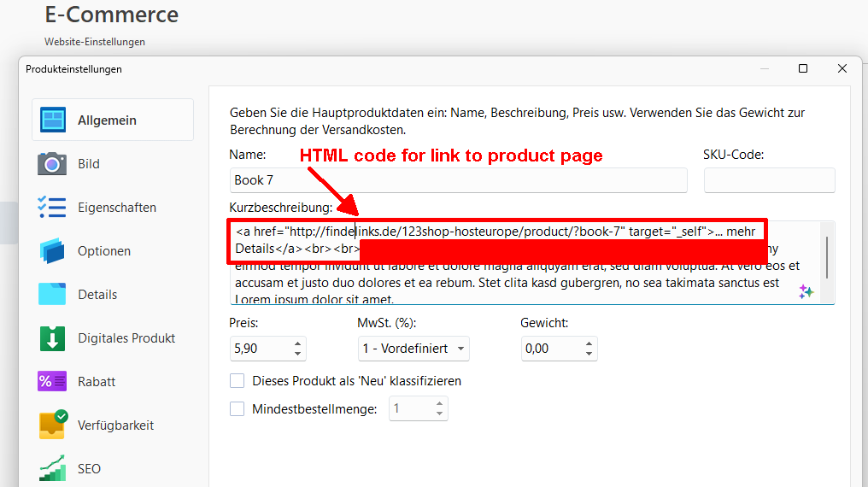Viewport: 868px width, 487px height.
Task: Decrease the Gewicht value with down arrow
Action: 589,353
